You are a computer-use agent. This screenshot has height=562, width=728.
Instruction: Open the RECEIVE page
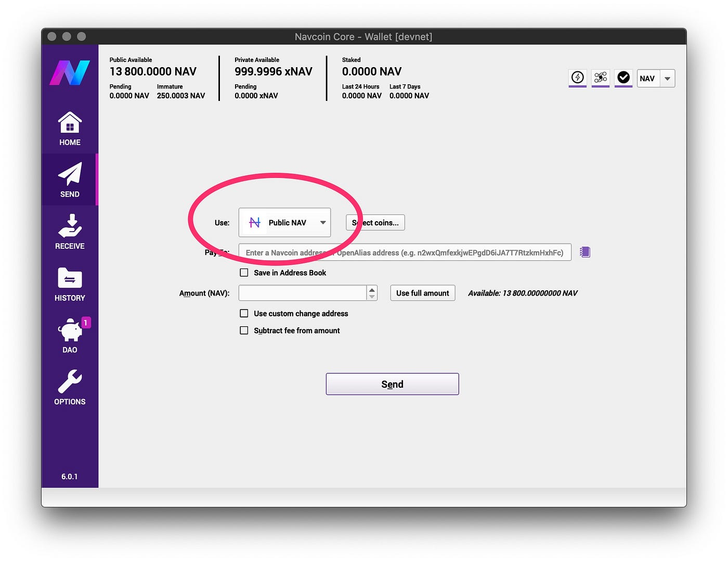[70, 232]
